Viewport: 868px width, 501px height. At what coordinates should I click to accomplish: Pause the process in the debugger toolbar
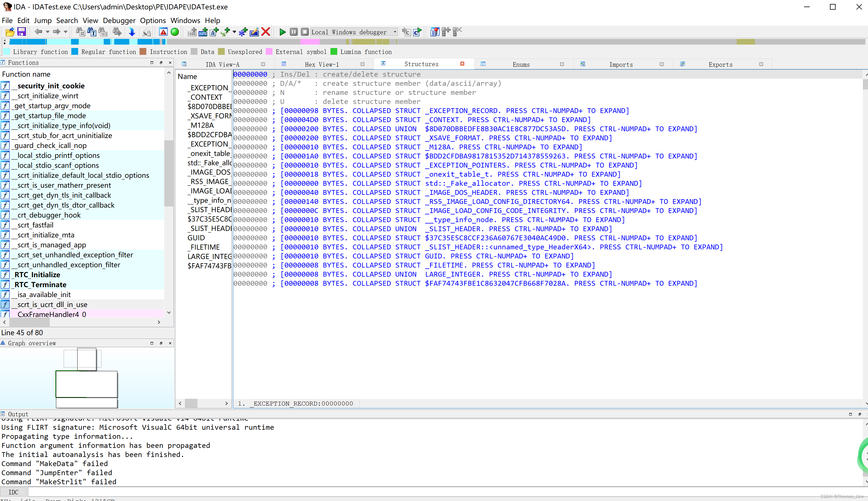tap(294, 32)
